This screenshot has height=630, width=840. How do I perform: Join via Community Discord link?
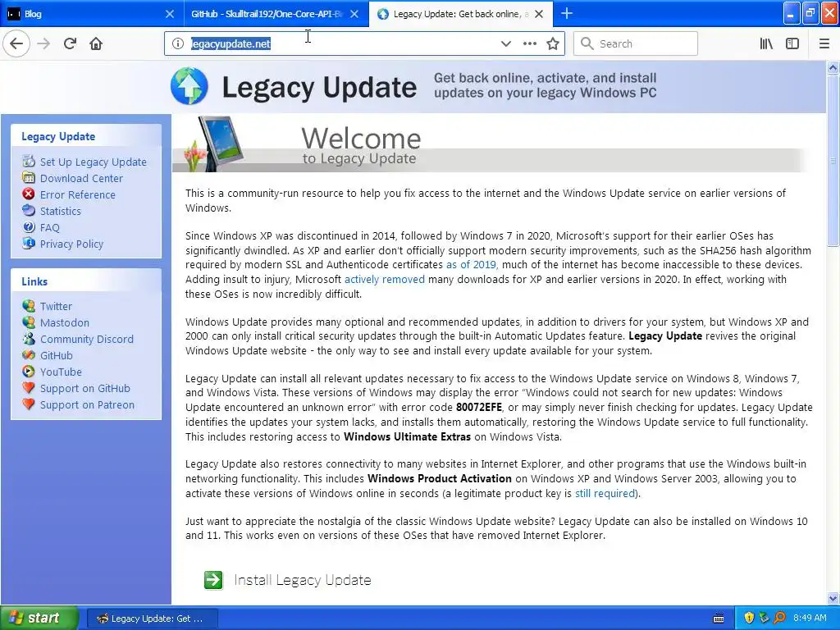(87, 339)
